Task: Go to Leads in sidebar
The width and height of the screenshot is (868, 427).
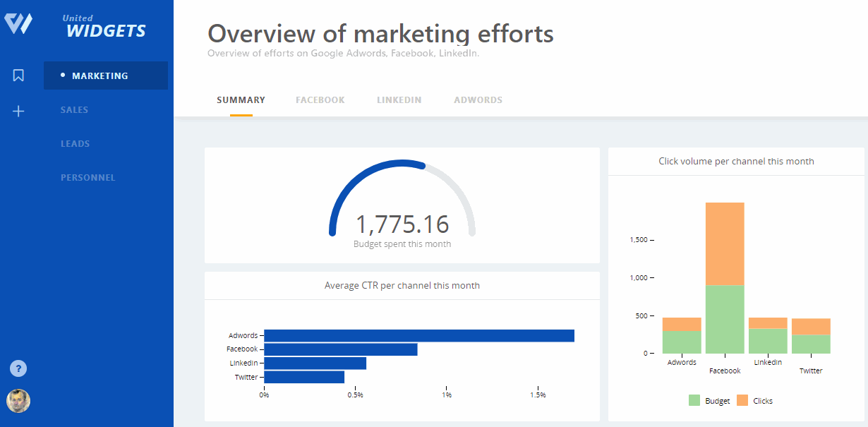Action: click(75, 144)
